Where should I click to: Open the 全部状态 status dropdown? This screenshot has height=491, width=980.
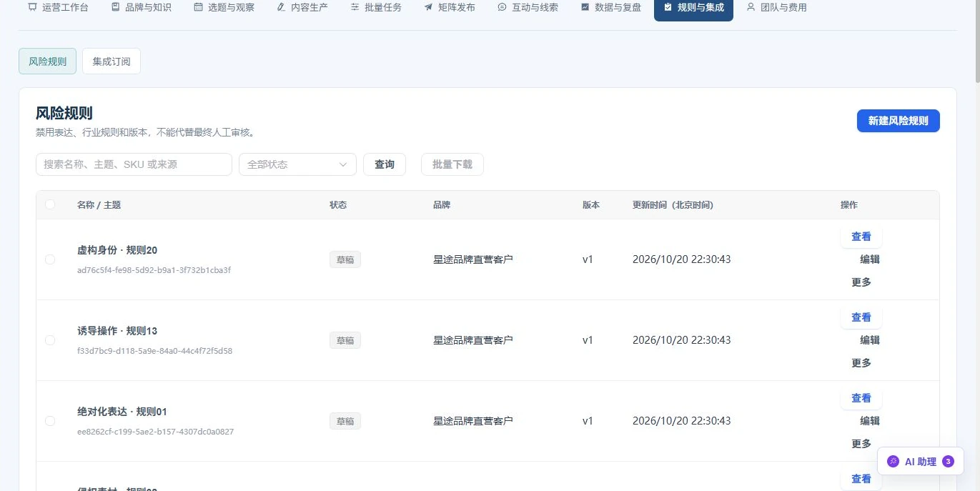tap(297, 164)
